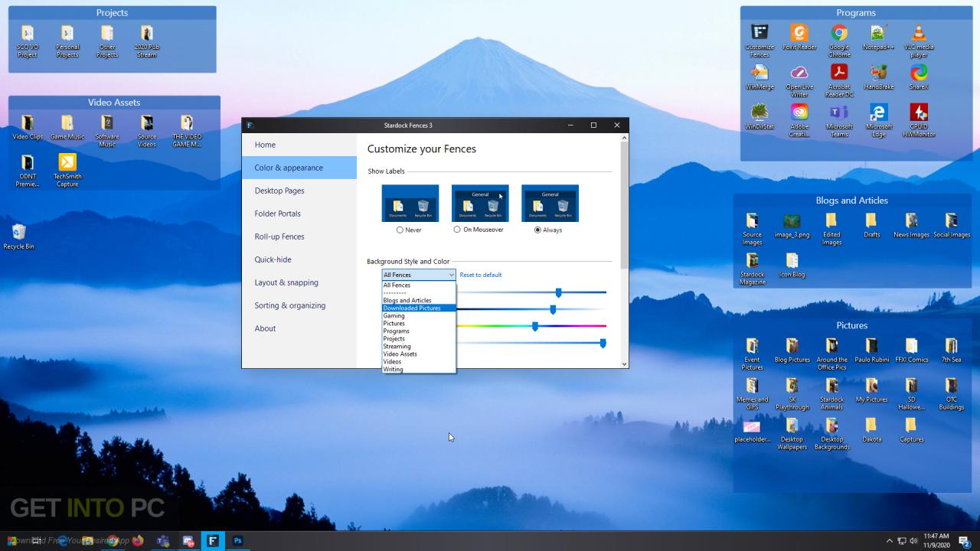Launch Customize Fences from Programs fence

(759, 32)
